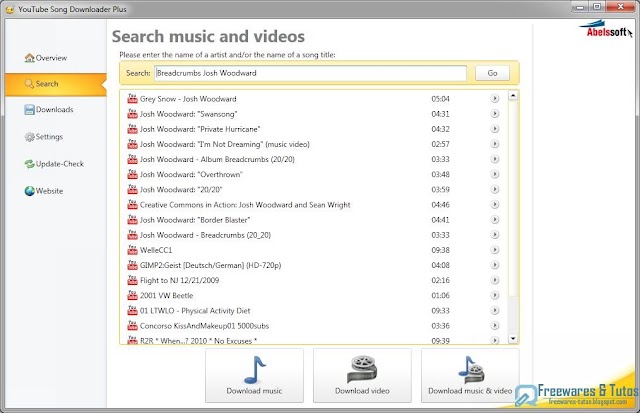Click the Go search button
The height and width of the screenshot is (413, 640).
click(492, 73)
